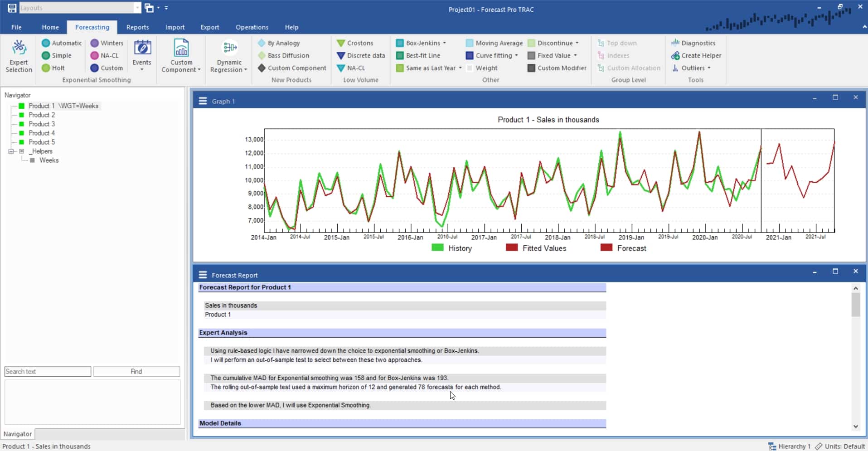Switch to the Reports tab

click(137, 27)
